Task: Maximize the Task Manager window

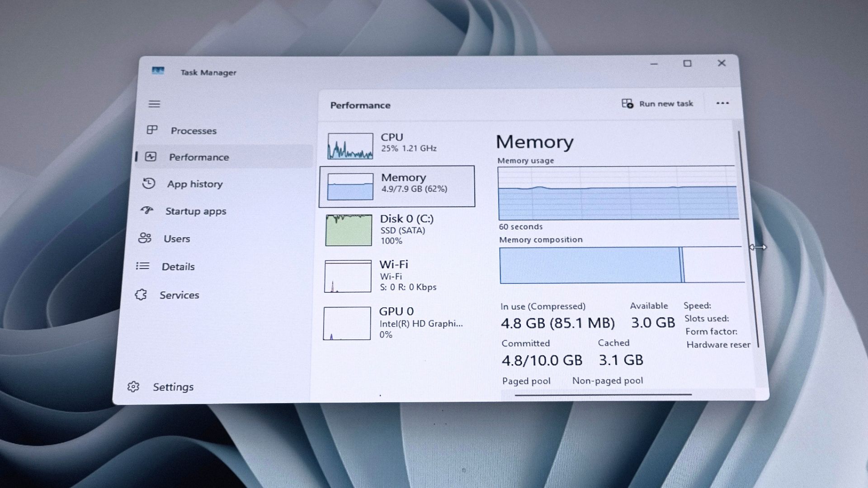Action: coord(687,63)
